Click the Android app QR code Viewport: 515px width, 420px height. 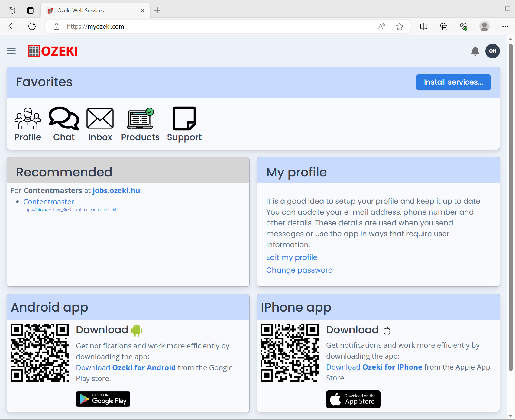point(40,353)
